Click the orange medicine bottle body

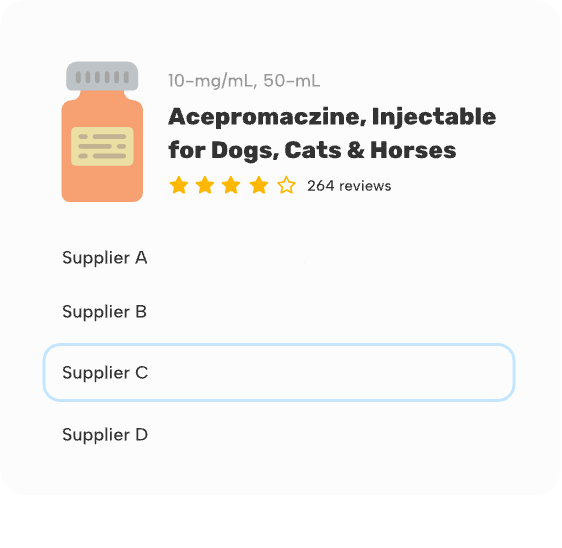click(x=102, y=146)
